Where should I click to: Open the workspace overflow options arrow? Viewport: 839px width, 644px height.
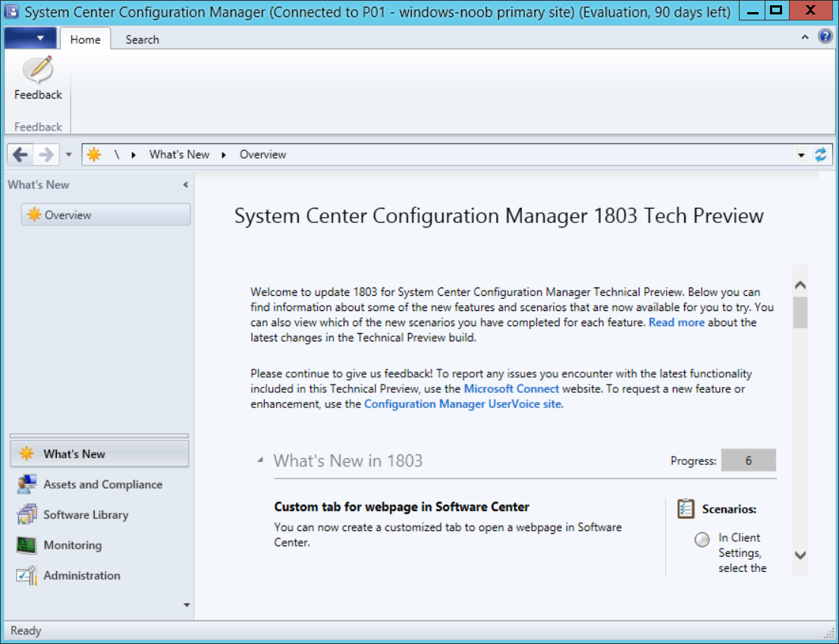click(x=186, y=605)
